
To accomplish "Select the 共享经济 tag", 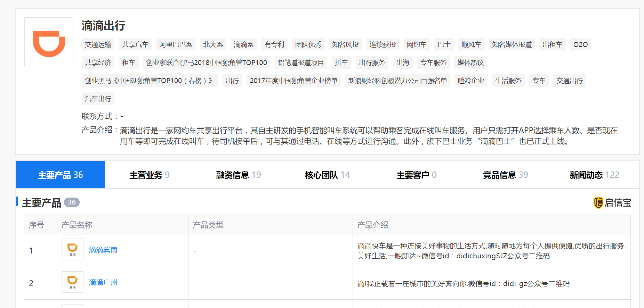I will (98, 63).
